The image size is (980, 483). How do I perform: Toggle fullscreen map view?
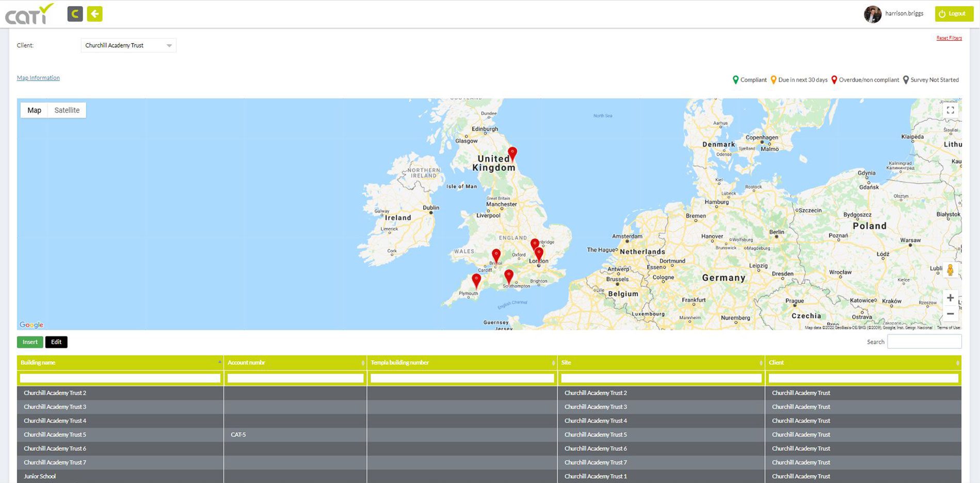[x=950, y=110]
